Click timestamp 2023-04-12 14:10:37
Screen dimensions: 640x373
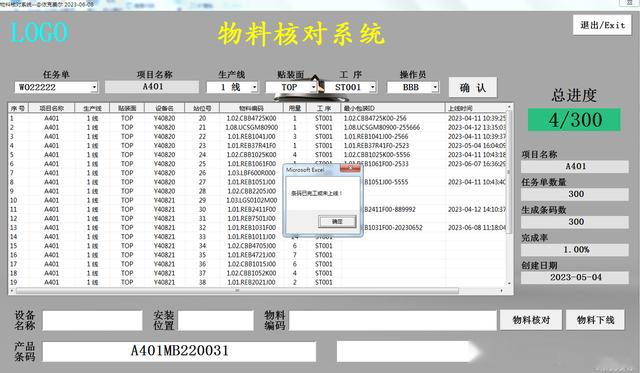click(x=477, y=209)
